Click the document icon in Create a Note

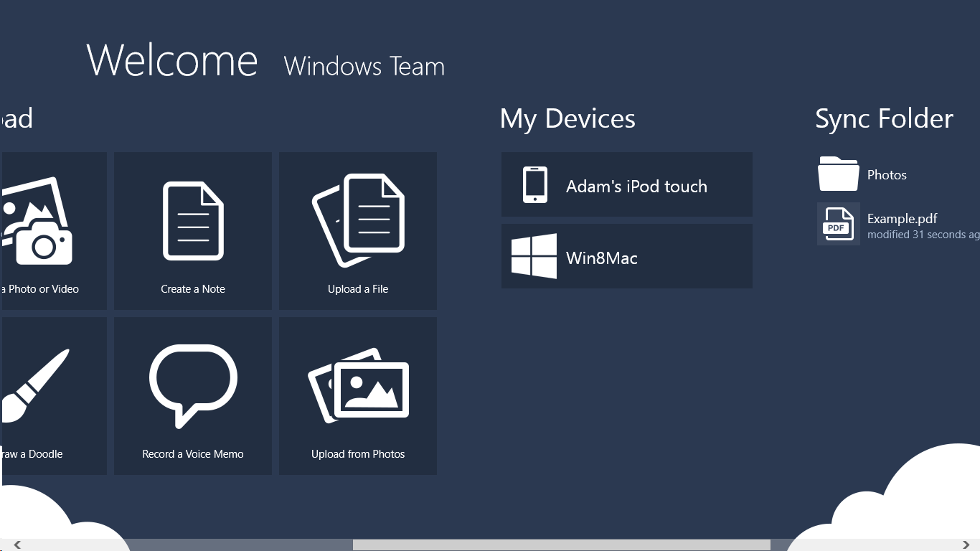tap(193, 221)
